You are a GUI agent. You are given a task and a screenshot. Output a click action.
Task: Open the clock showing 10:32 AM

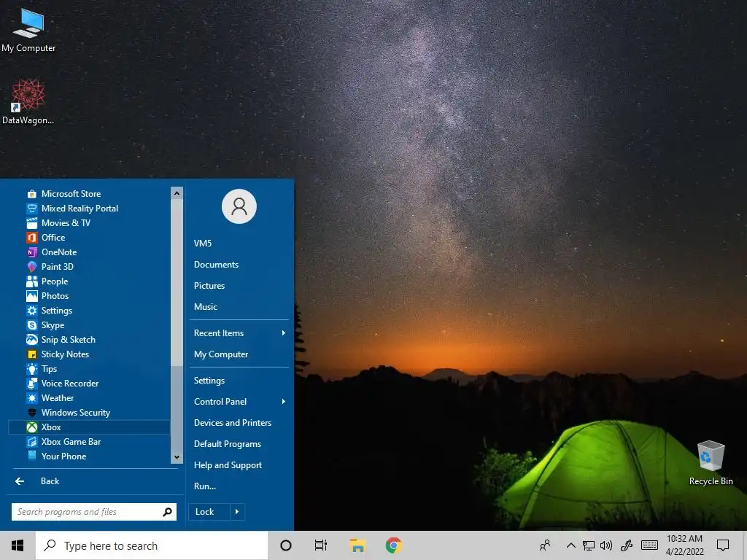click(x=684, y=545)
